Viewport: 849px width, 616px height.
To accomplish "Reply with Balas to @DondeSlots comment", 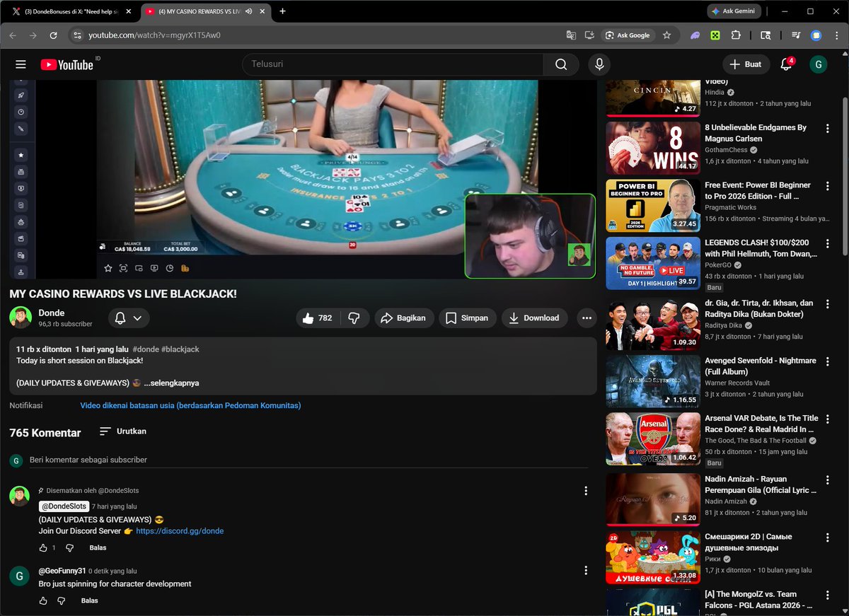I will 98,548.
